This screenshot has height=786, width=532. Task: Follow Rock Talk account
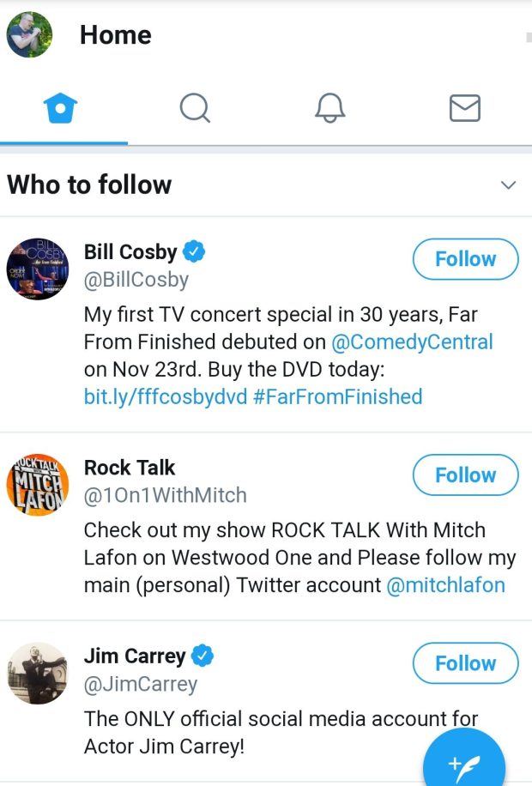click(465, 475)
